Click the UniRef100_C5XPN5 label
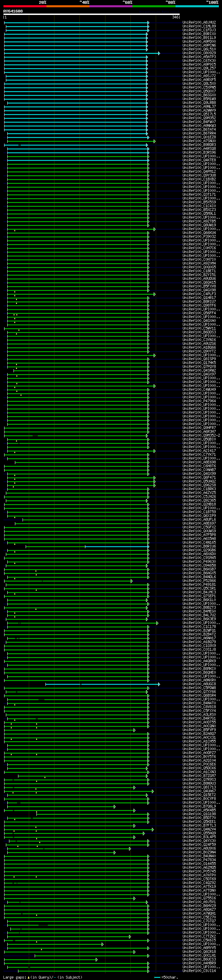Screen dimensions: 222x980 tap(199, 88)
